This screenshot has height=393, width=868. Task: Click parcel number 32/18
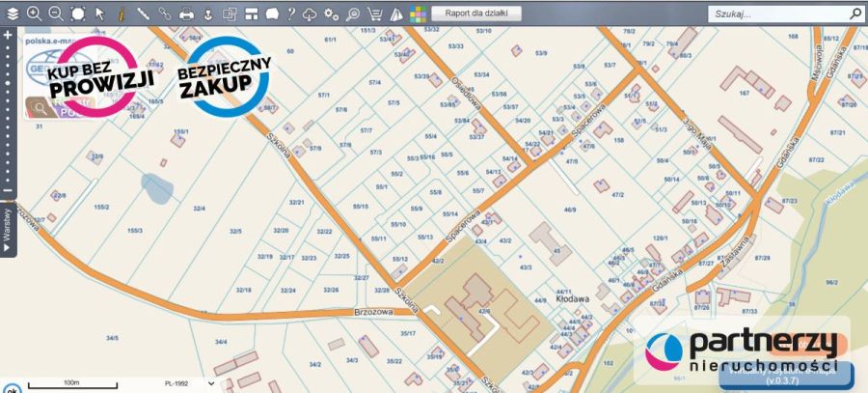click(x=244, y=290)
